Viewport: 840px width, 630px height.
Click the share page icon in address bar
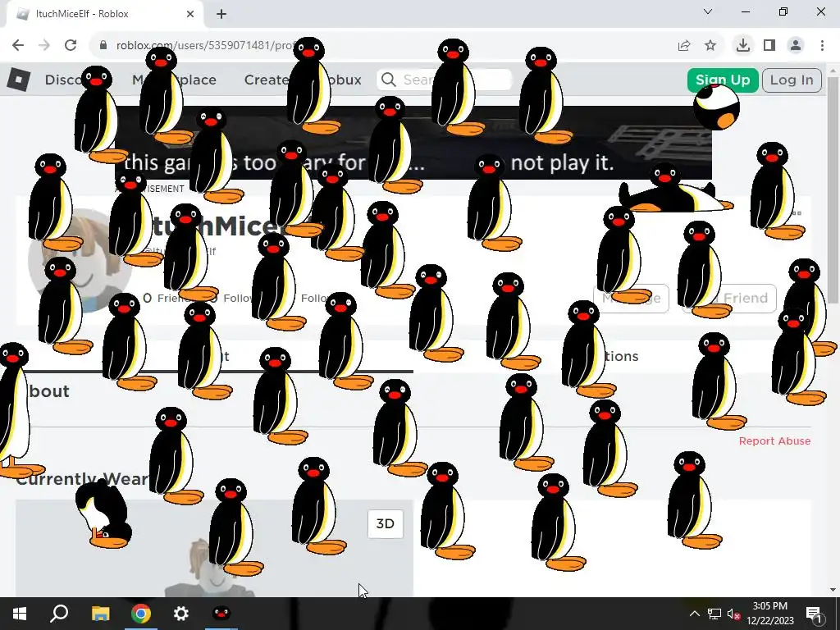[x=683, y=46]
